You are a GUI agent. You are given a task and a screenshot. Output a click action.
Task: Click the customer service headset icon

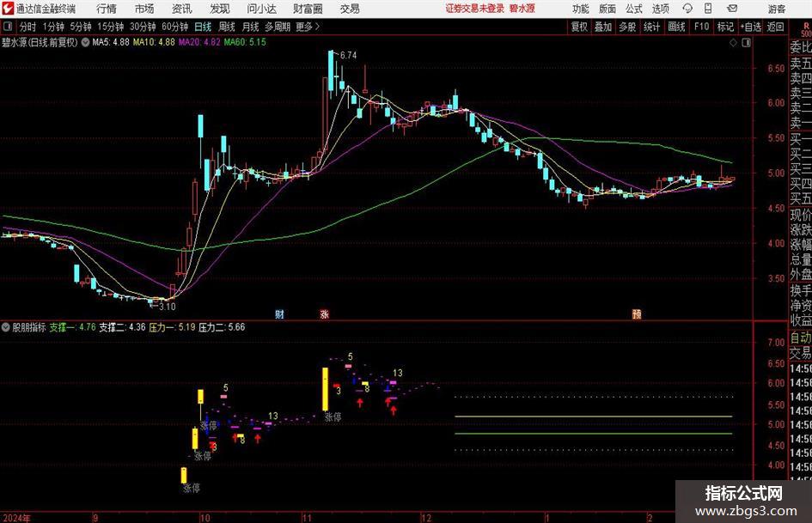[x=687, y=9]
